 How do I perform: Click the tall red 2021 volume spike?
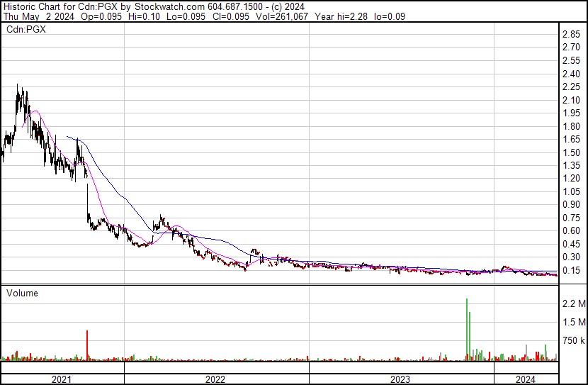point(87,345)
